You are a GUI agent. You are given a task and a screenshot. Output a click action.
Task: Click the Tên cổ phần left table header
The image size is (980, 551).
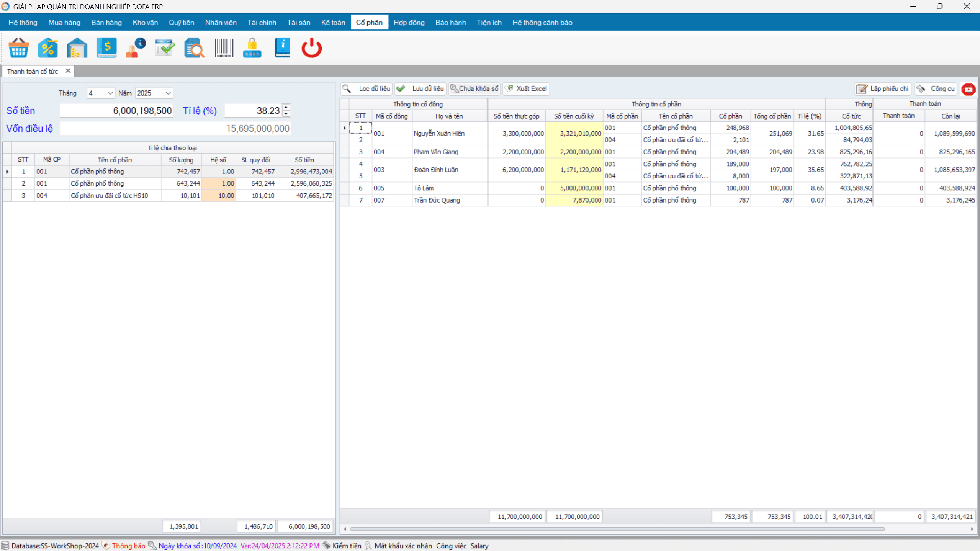click(115, 160)
